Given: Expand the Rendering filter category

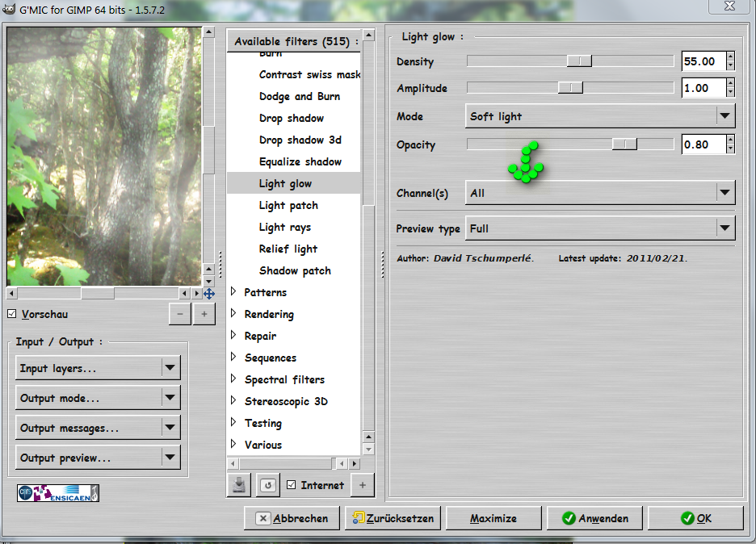Looking at the screenshot, I should pyautogui.click(x=234, y=313).
